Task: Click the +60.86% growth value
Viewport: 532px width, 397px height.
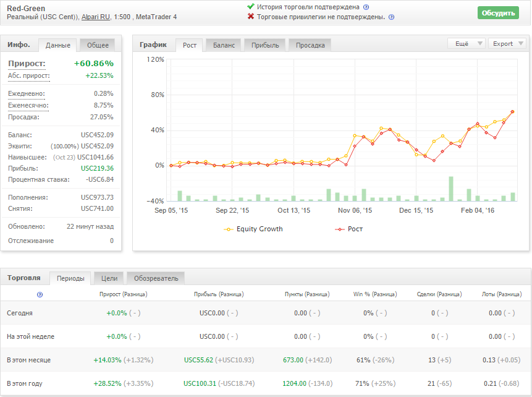Action: 94,64
